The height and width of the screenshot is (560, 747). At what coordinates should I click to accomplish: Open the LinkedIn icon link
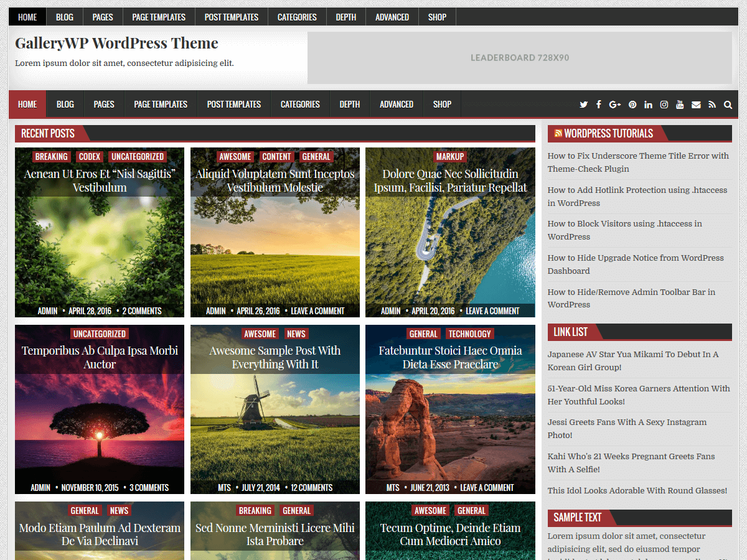648,105
